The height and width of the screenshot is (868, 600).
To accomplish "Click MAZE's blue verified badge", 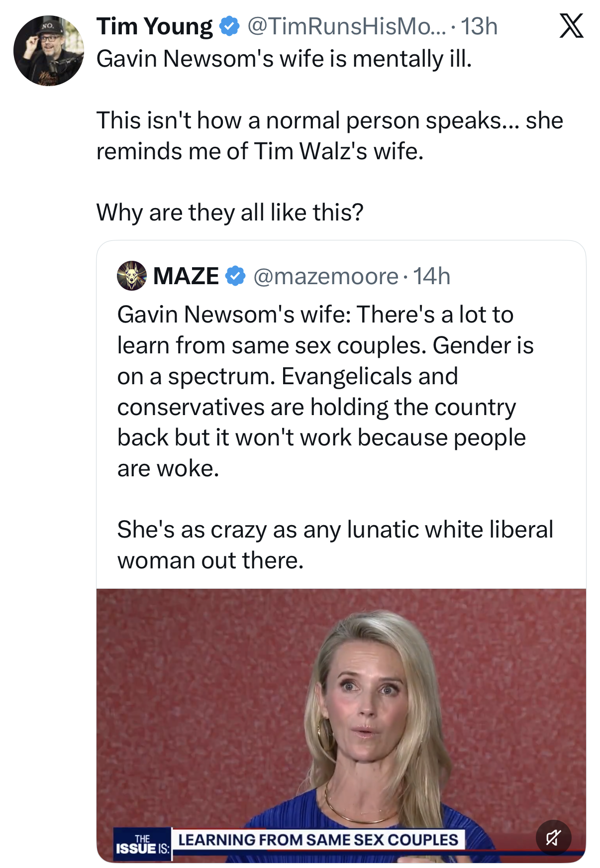I will click(235, 276).
